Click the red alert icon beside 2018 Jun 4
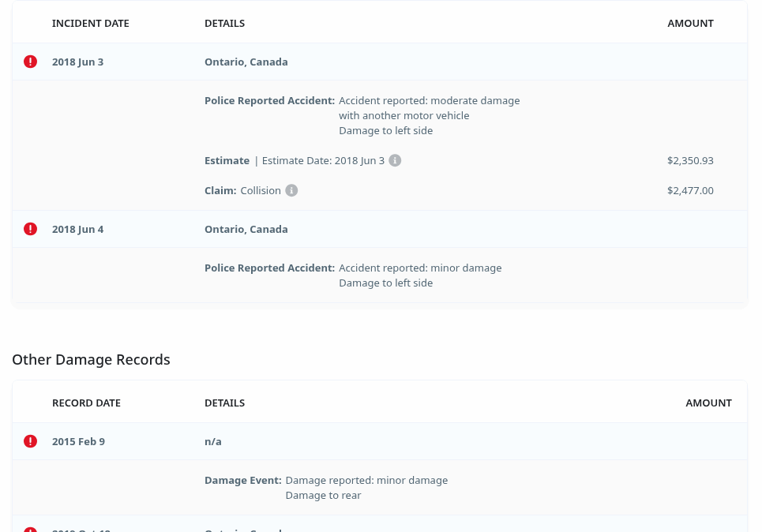Viewport: 762px width, 532px height. (30, 229)
